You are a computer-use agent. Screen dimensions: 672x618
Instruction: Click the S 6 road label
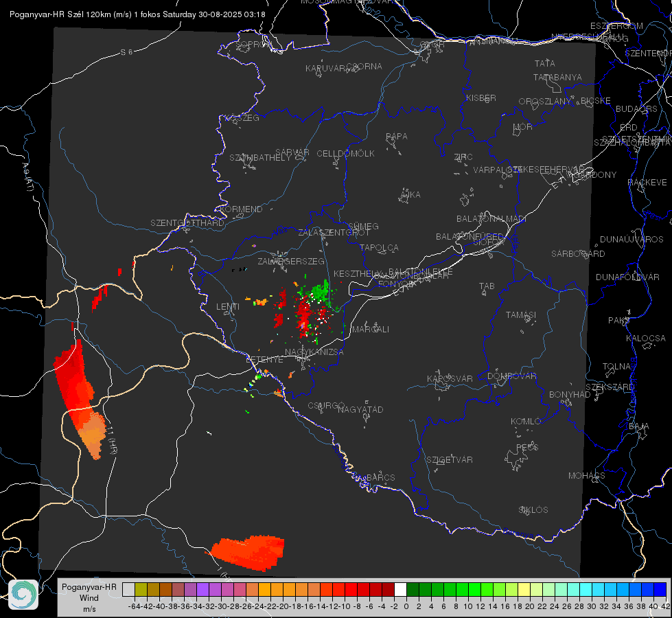tap(126, 52)
